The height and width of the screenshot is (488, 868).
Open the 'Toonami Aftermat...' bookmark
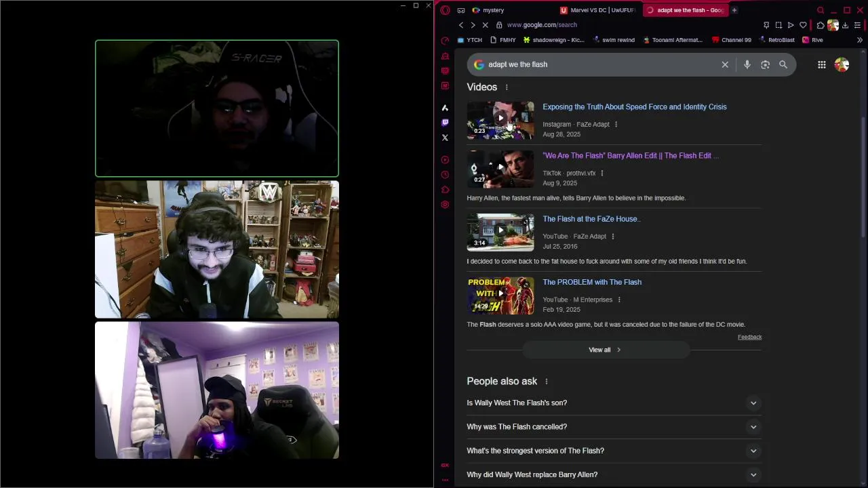tap(673, 40)
